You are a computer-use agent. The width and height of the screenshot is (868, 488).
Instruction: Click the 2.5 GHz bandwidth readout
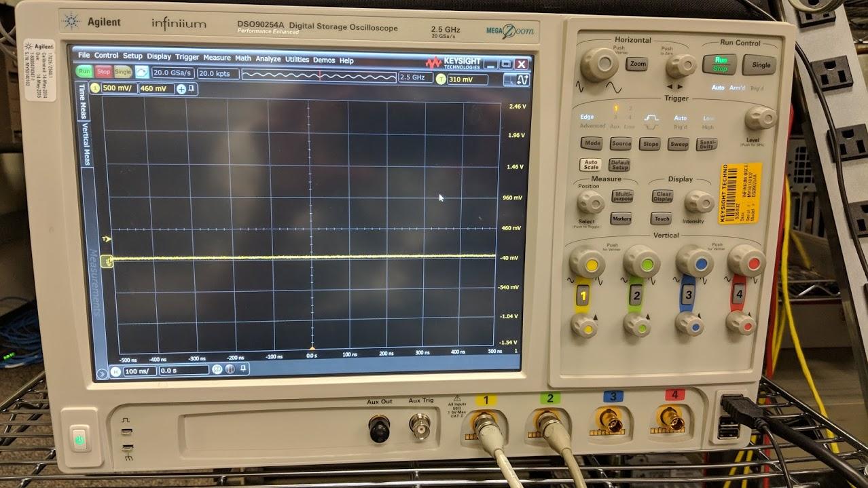click(x=416, y=78)
